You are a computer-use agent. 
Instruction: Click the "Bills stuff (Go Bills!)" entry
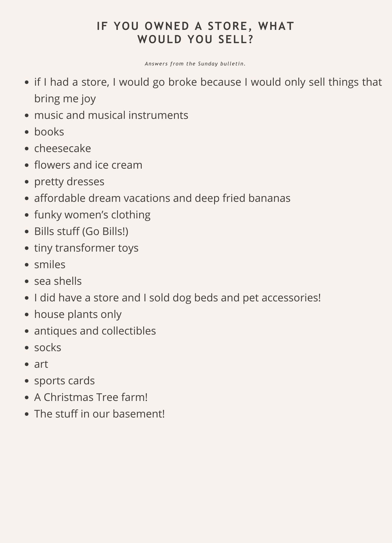[81, 231]
